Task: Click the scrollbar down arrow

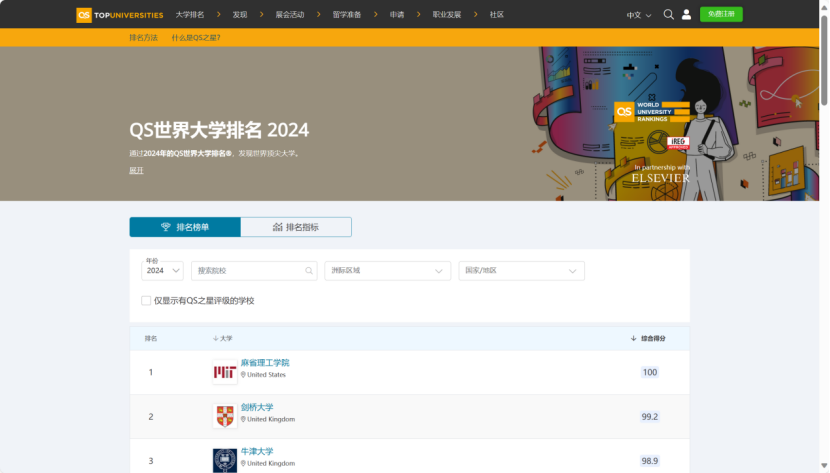Action: point(824,466)
